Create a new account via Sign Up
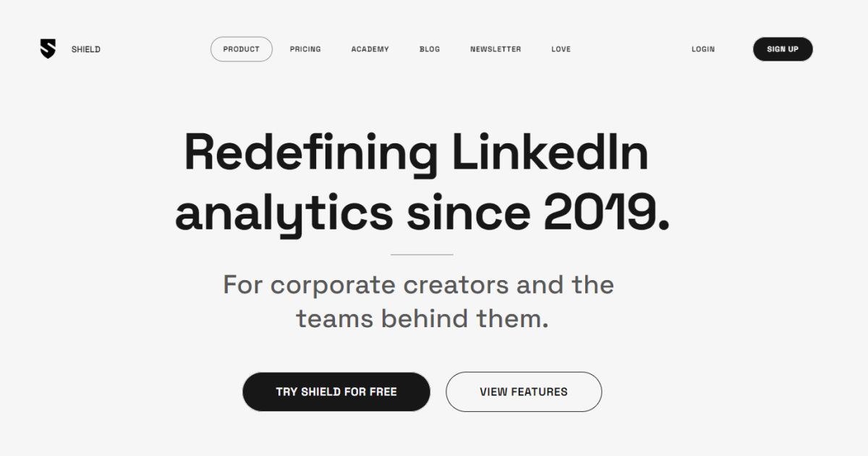The width and height of the screenshot is (868, 456). 783,49
